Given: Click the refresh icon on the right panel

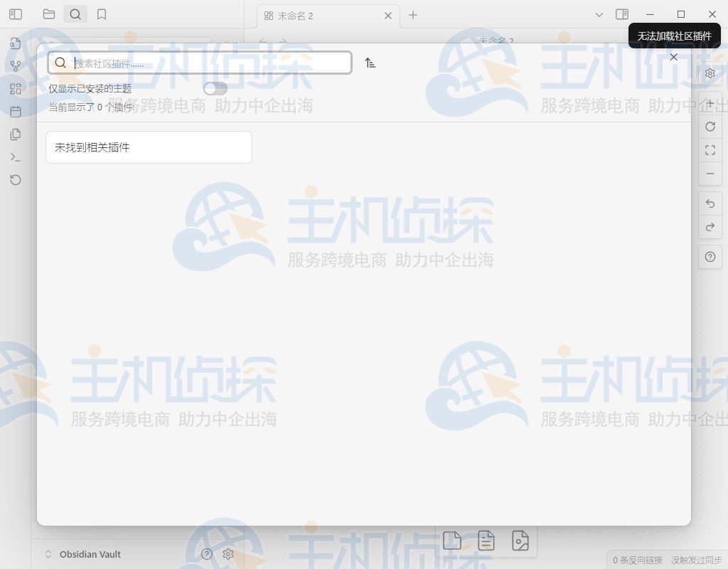Looking at the screenshot, I should [x=710, y=126].
